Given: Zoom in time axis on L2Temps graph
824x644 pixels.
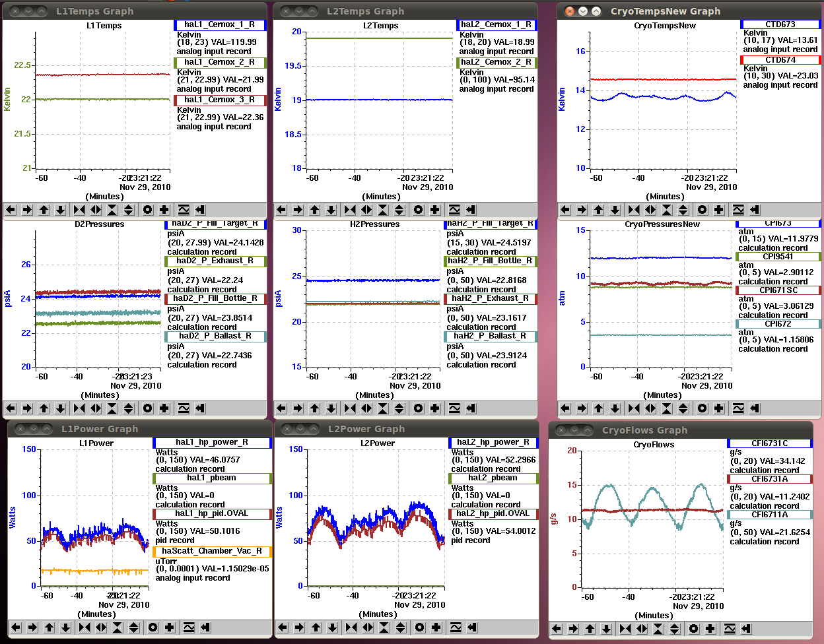Looking at the screenshot, I should (x=351, y=210).
